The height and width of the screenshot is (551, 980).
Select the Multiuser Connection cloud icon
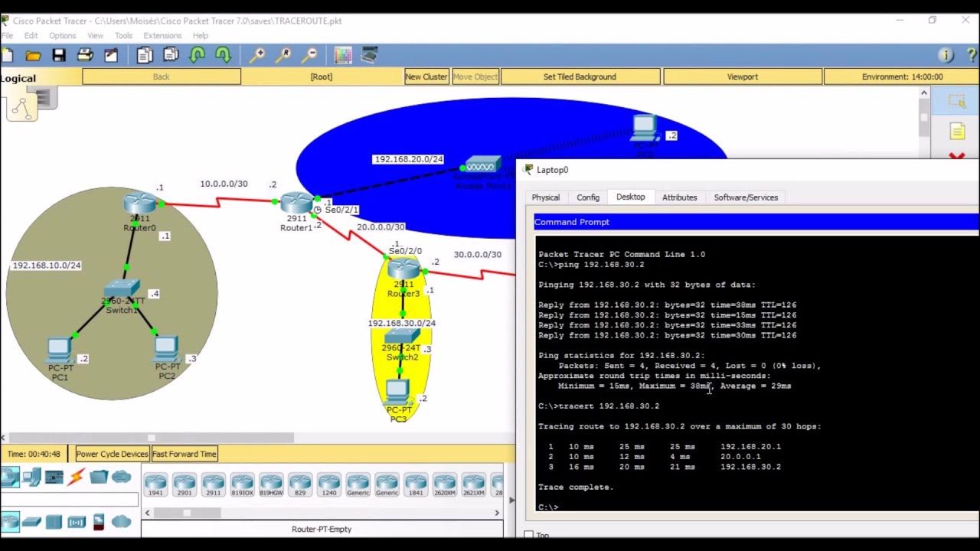pyautogui.click(x=121, y=478)
